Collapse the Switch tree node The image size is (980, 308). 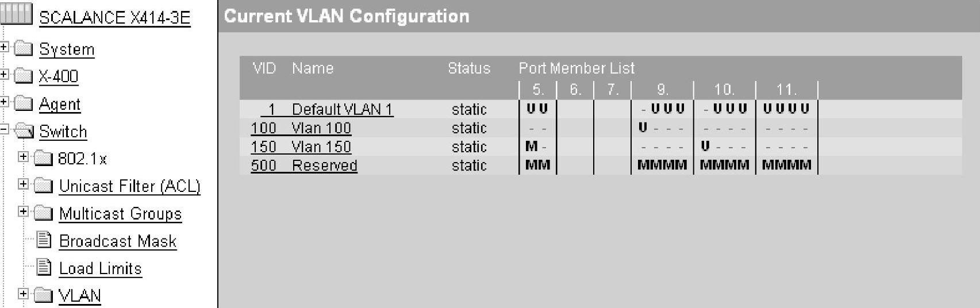[x=4, y=130]
